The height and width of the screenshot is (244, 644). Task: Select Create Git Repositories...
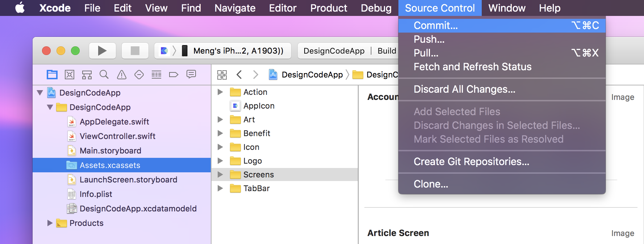(502, 161)
